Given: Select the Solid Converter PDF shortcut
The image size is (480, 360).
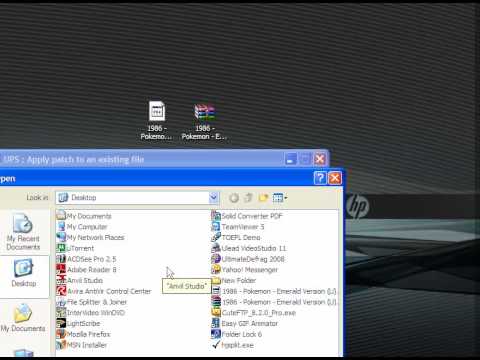Looking at the screenshot, I should [247, 216].
